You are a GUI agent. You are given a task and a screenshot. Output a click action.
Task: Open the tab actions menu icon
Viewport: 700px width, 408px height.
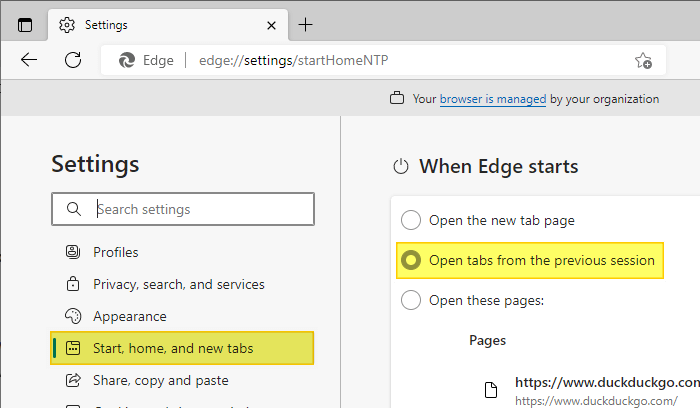pyautogui.click(x=25, y=25)
